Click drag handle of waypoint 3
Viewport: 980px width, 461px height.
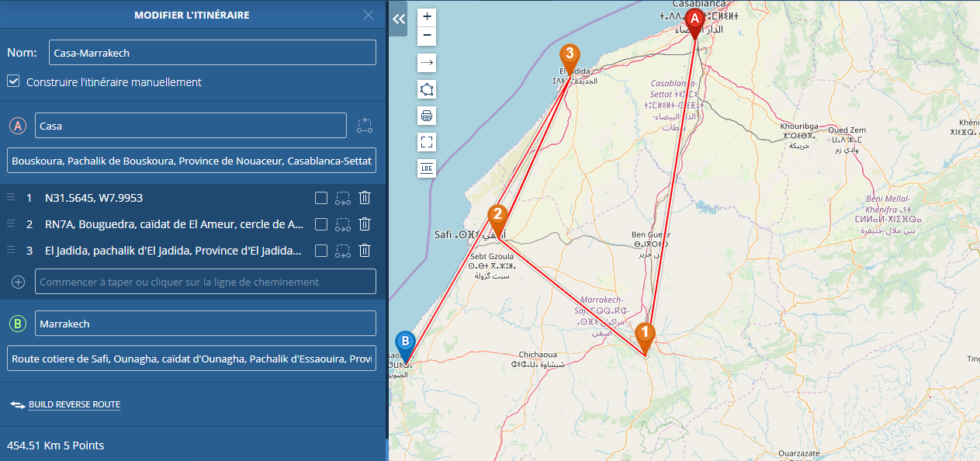pos(11,250)
